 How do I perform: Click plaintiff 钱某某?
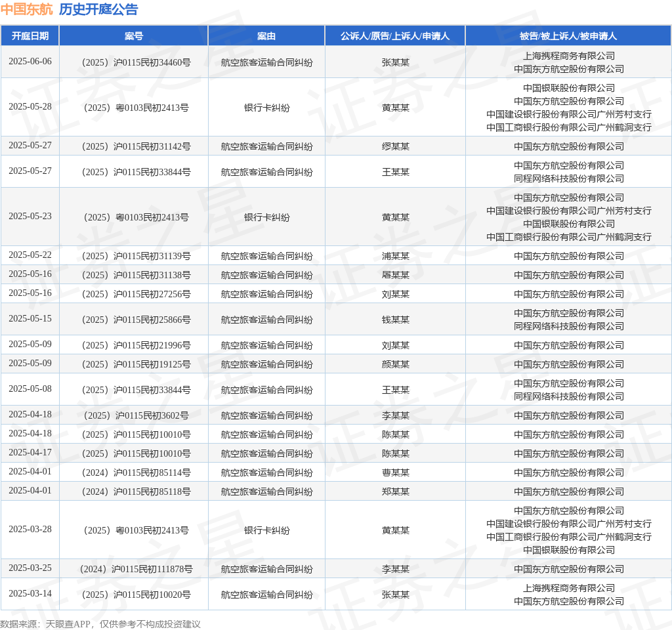click(x=396, y=320)
